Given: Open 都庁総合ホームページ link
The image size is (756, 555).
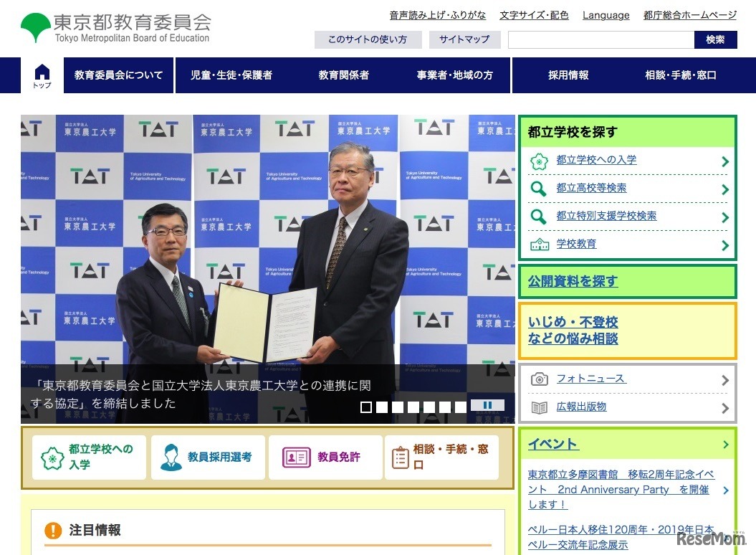Looking at the screenshot, I should [690, 16].
